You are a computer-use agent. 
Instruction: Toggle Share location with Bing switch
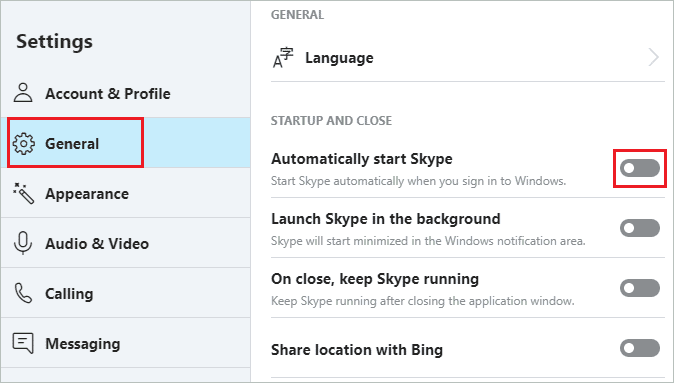tap(640, 348)
